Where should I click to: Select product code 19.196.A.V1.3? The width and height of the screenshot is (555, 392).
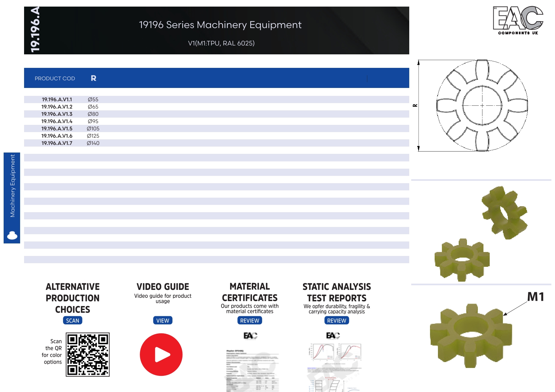tap(57, 114)
